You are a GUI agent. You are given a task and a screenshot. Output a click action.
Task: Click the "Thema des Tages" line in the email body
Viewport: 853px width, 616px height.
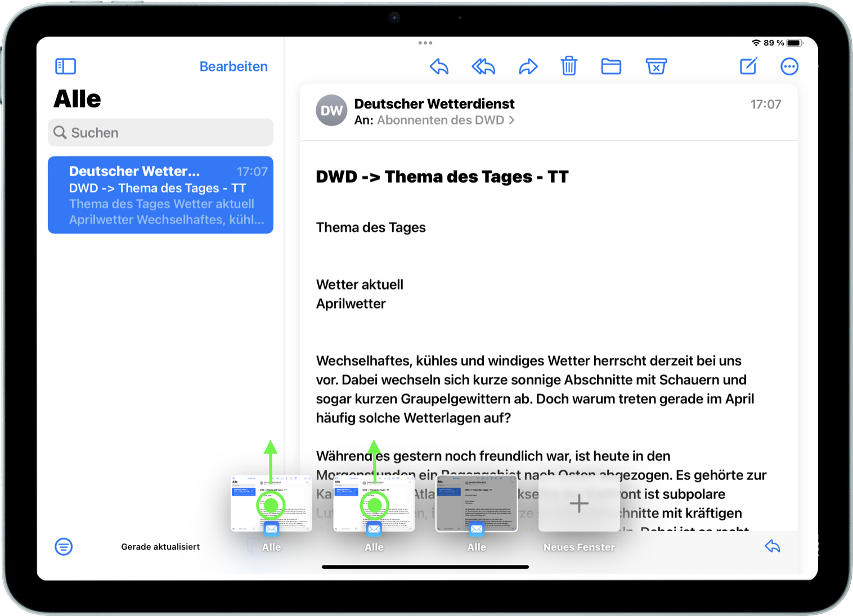click(371, 227)
